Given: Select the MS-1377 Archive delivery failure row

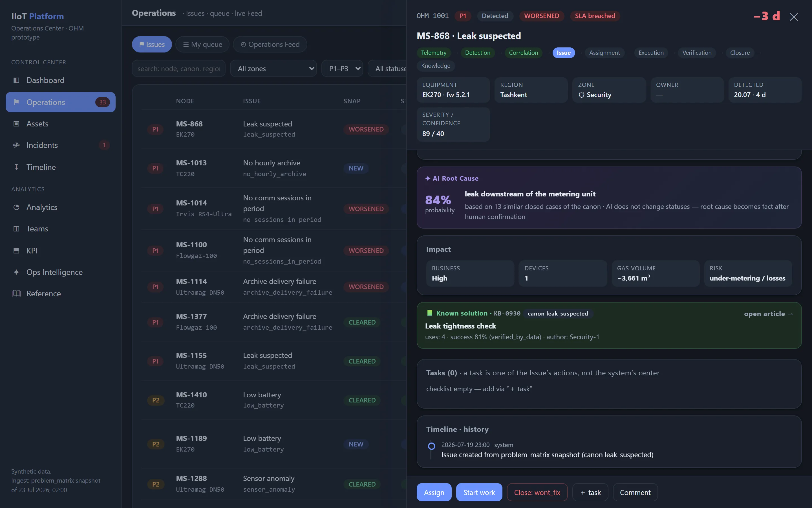Looking at the screenshot, I should (x=273, y=322).
